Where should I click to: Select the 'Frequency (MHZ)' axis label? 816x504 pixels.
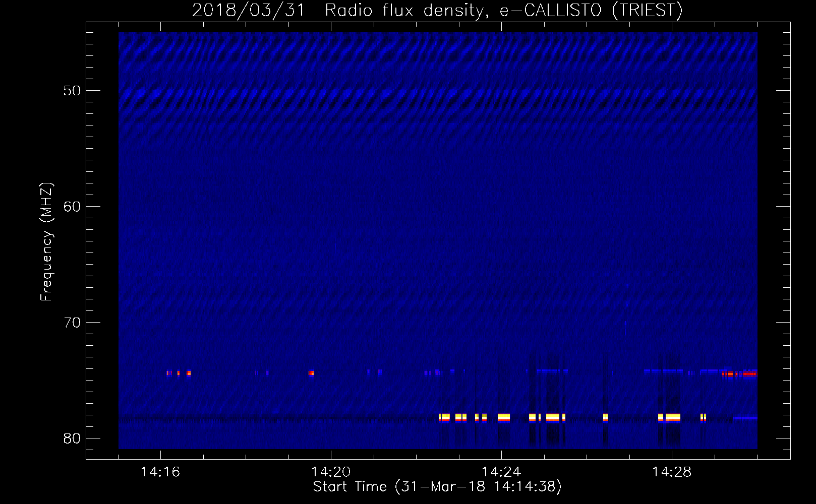[46, 242]
